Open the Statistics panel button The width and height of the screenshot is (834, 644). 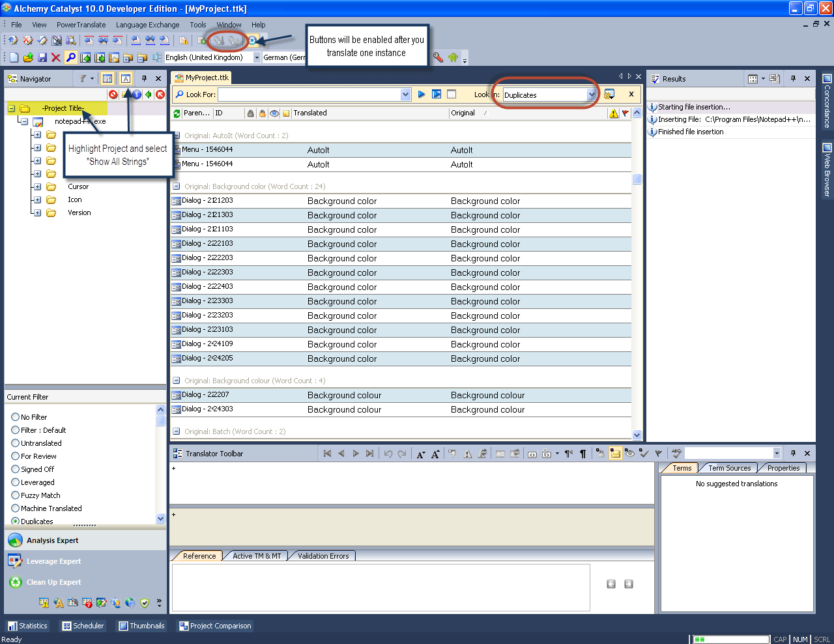[x=27, y=626]
